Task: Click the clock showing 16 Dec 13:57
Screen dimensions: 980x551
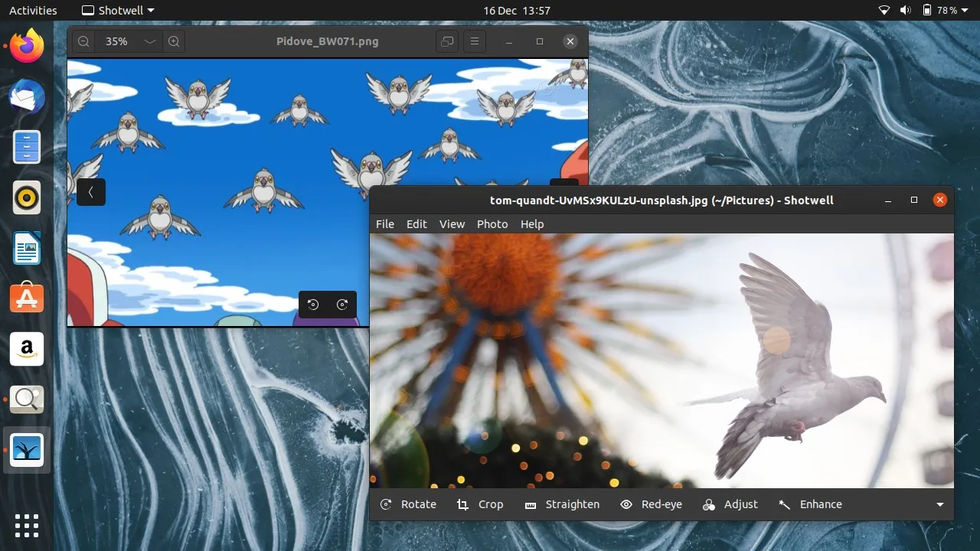Action: click(x=517, y=11)
